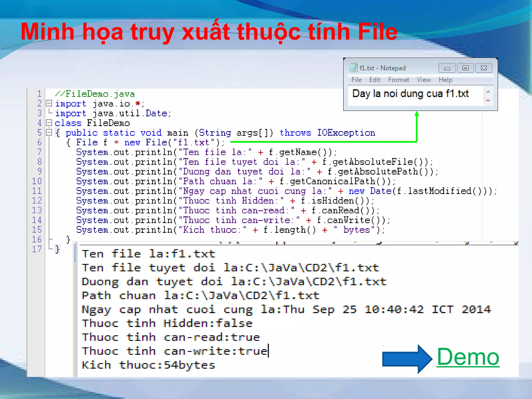The height and width of the screenshot is (399, 532).
Task: Click 'import java.util.Date;' code line
Action: (x=113, y=114)
